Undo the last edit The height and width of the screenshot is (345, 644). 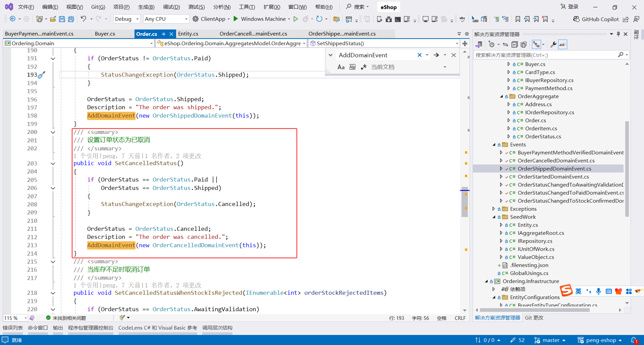tap(83, 19)
